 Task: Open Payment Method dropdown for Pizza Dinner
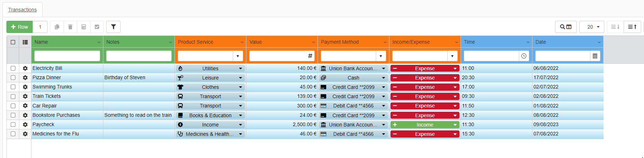(x=383, y=78)
